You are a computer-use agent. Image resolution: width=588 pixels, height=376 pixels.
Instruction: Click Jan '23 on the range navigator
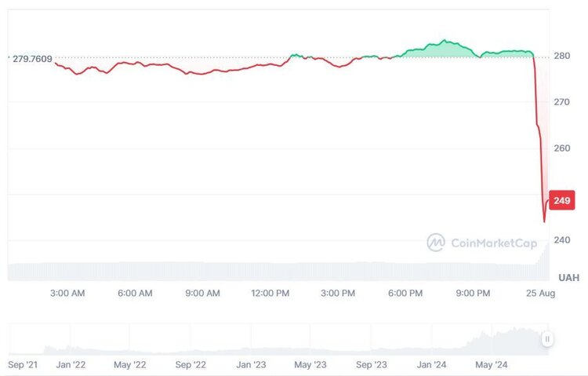pos(251,364)
